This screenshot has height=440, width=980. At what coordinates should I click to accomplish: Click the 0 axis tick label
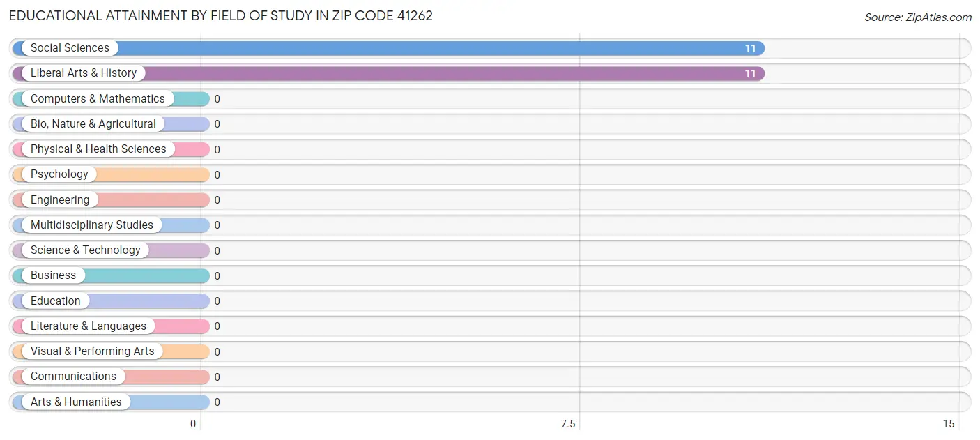click(193, 424)
